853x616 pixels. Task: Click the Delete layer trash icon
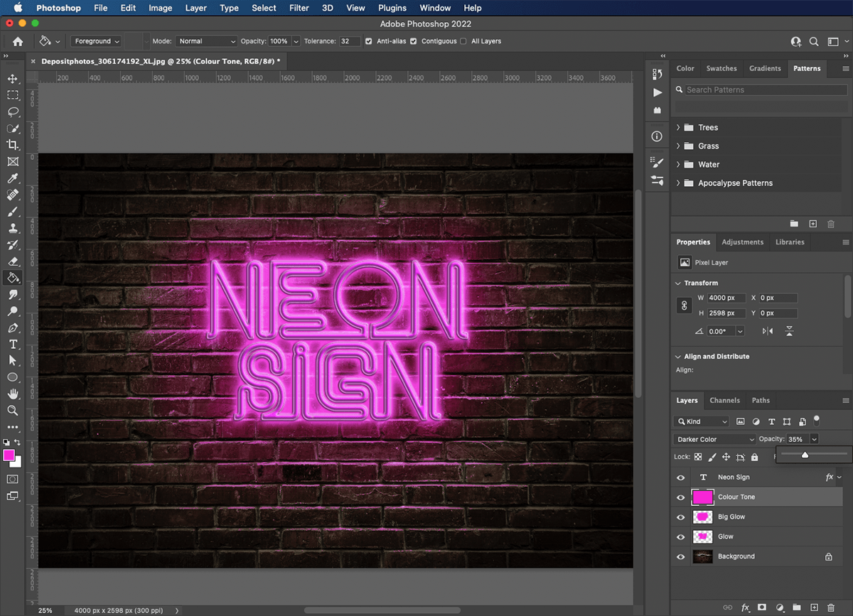tap(832, 607)
